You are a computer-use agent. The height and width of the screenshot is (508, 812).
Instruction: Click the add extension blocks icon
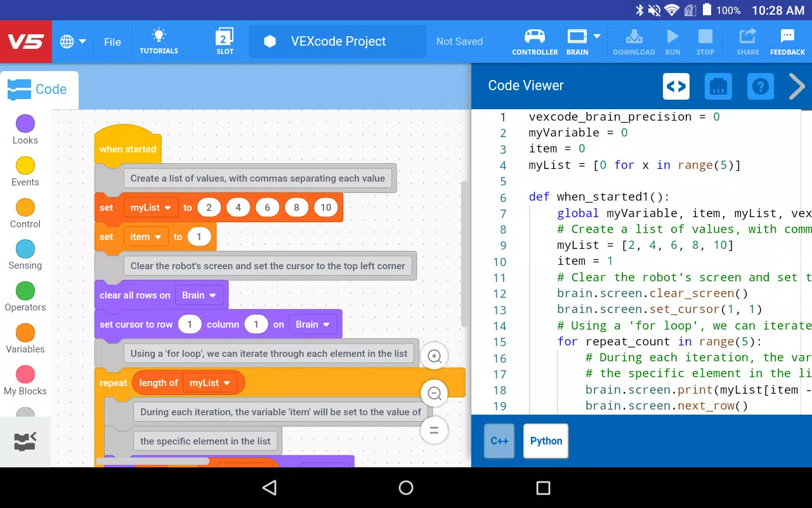[x=25, y=441]
